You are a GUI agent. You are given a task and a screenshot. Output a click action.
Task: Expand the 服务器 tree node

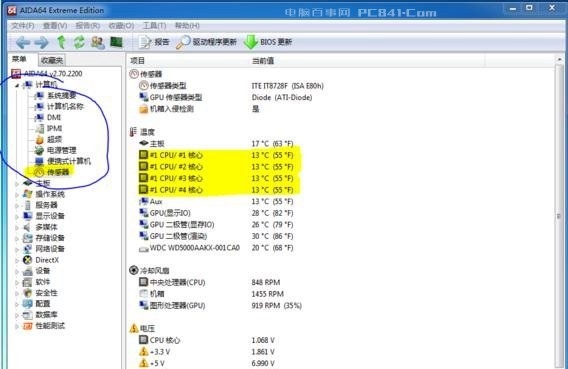pos(17,205)
